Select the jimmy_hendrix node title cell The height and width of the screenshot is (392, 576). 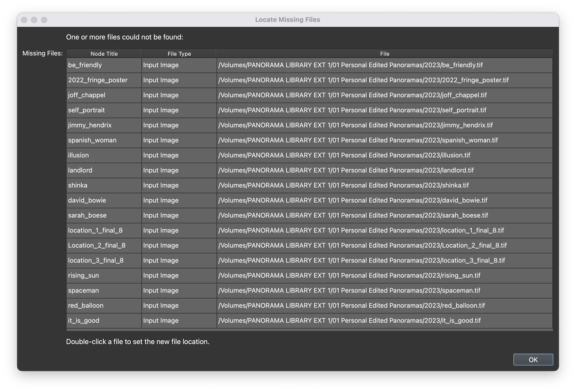coord(104,125)
